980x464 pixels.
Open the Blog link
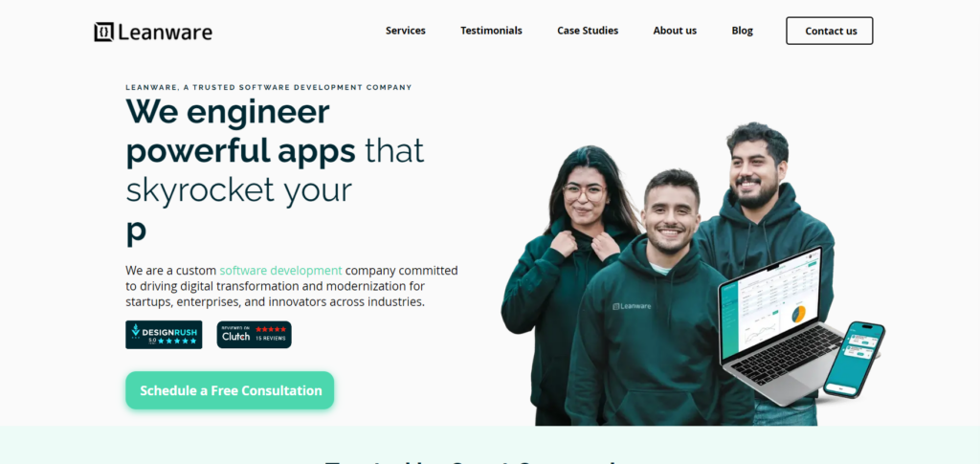click(x=743, y=31)
